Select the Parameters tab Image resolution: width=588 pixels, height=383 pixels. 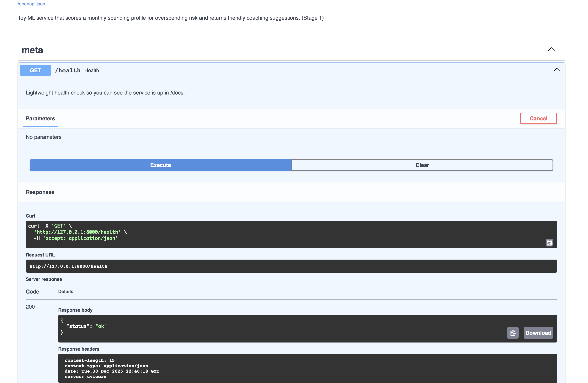coord(40,118)
